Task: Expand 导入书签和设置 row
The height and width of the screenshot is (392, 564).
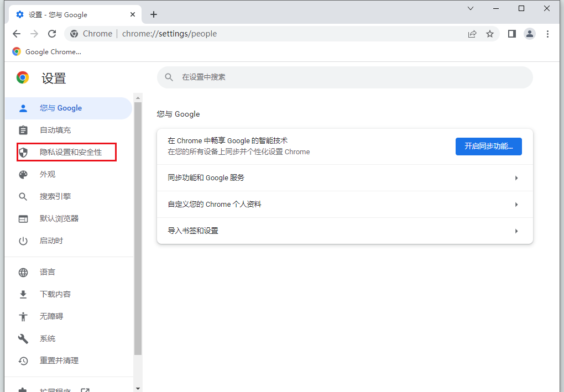Action: click(x=344, y=231)
